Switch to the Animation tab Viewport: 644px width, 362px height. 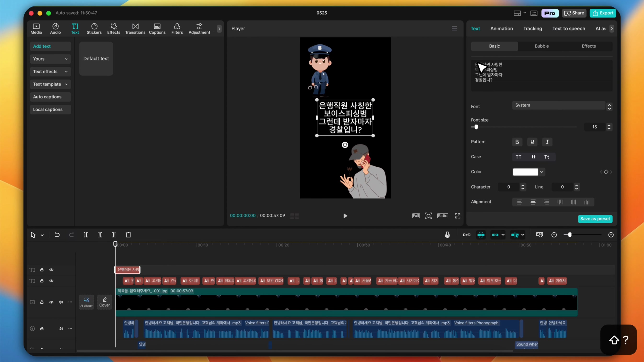pos(501,28)
